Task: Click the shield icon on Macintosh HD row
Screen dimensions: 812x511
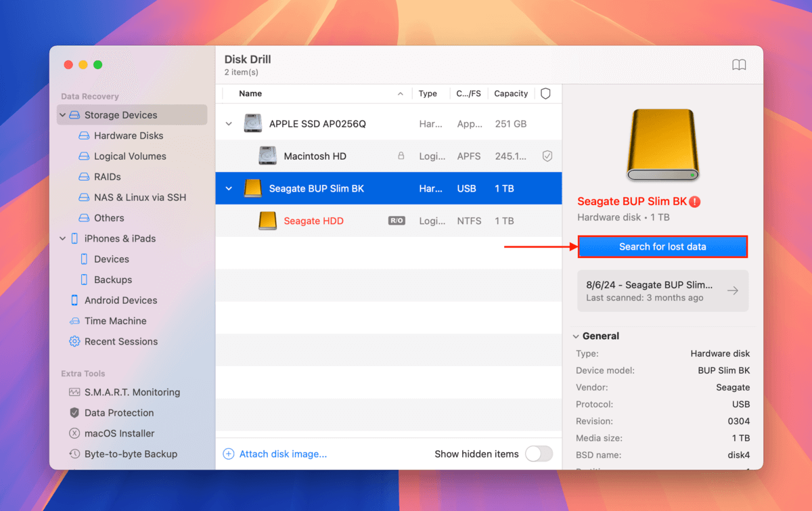Action: (547, 156)
